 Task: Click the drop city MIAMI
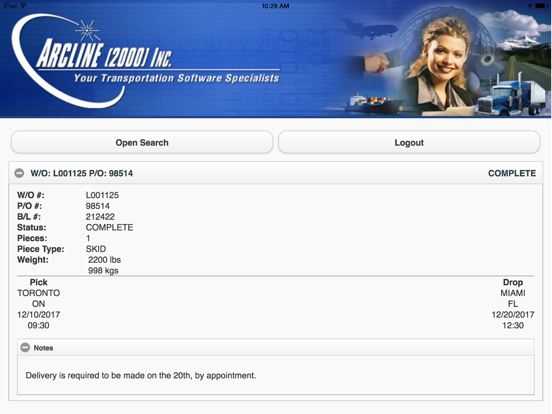(513, 293)
